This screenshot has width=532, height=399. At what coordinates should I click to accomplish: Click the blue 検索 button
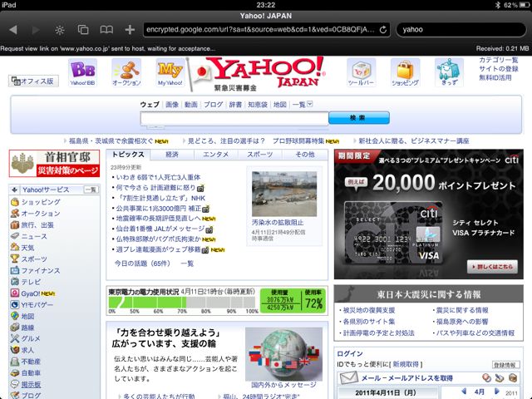pos(359,118)
